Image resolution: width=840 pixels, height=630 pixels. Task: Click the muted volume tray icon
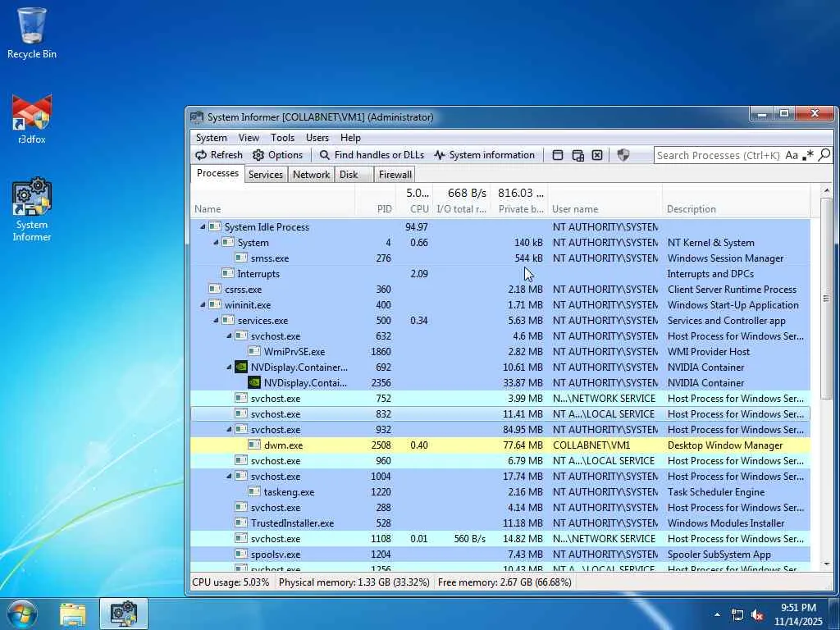pos(757,615)
